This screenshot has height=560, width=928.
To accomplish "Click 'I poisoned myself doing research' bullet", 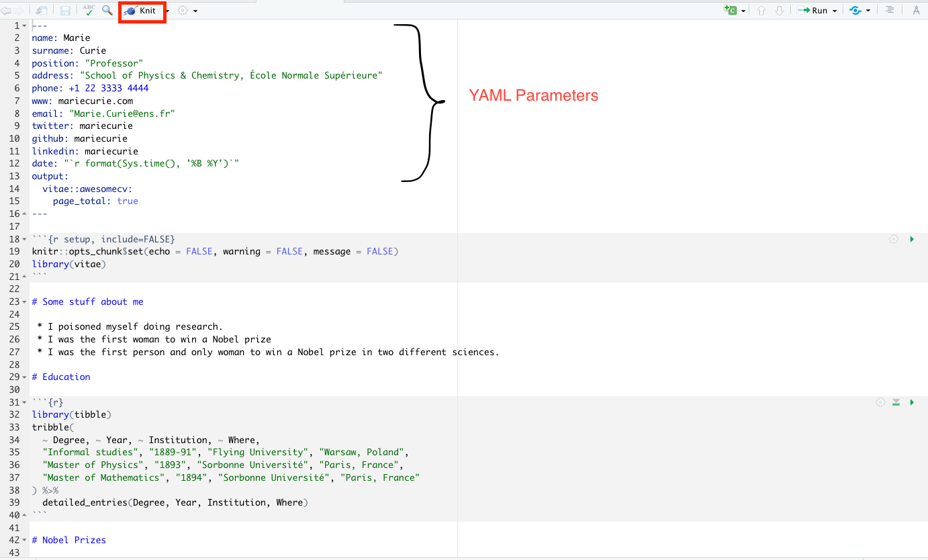I will 130,327.
